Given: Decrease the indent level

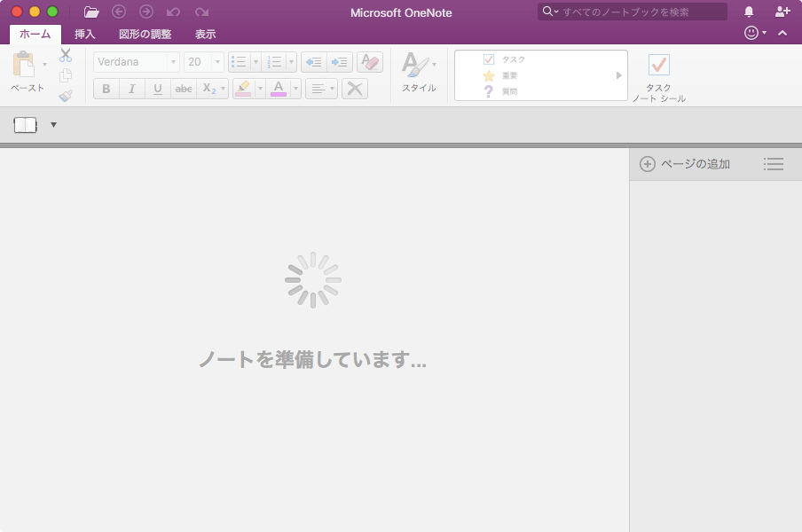Looking at the screenshot, I should click(313, 62).
